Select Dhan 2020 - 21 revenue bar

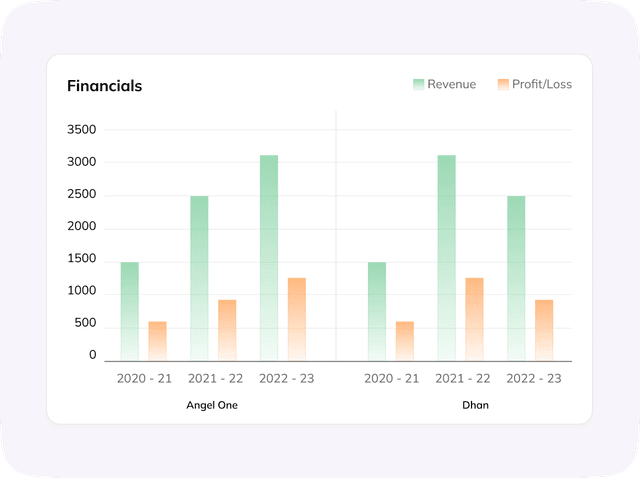coord(377,311)
